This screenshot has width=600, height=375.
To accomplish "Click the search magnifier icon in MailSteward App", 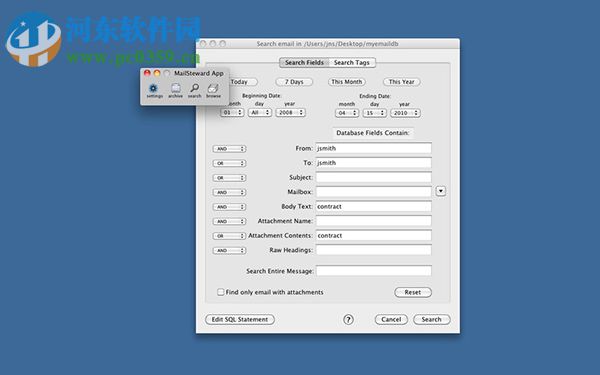I will pyautogui.click(x=194, y=91).
